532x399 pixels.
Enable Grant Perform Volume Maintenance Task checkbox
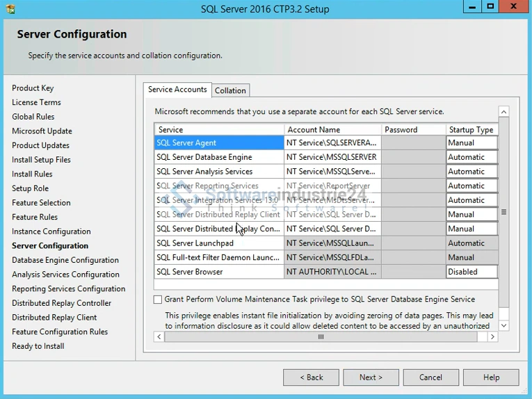158,300
